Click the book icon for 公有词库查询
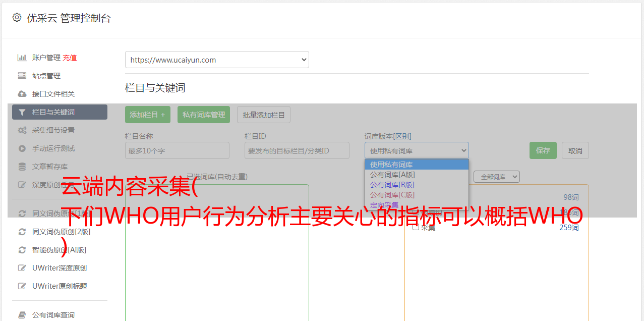This screenshot has height=321, width=644. (22, 315)
